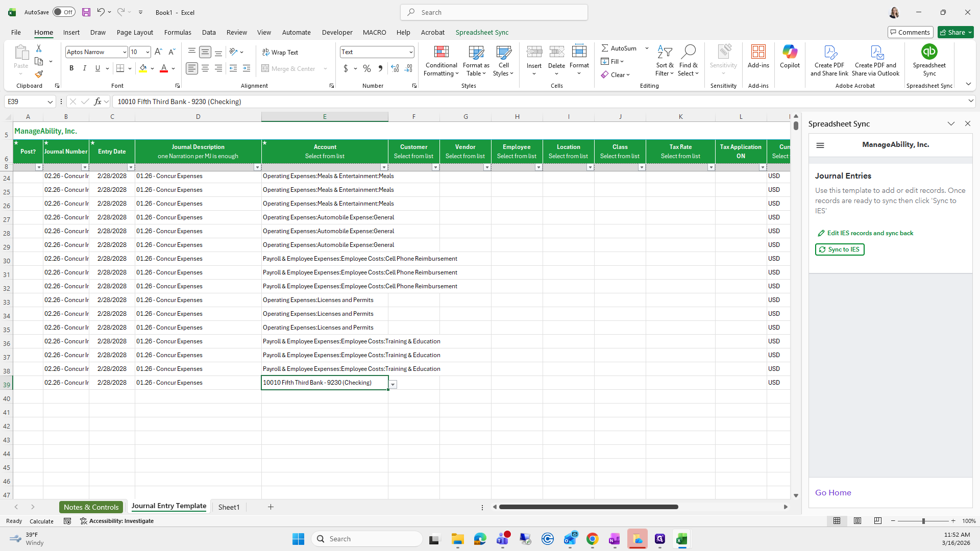
Task: Open the Formulas ribbon tab
Action: 178,32
